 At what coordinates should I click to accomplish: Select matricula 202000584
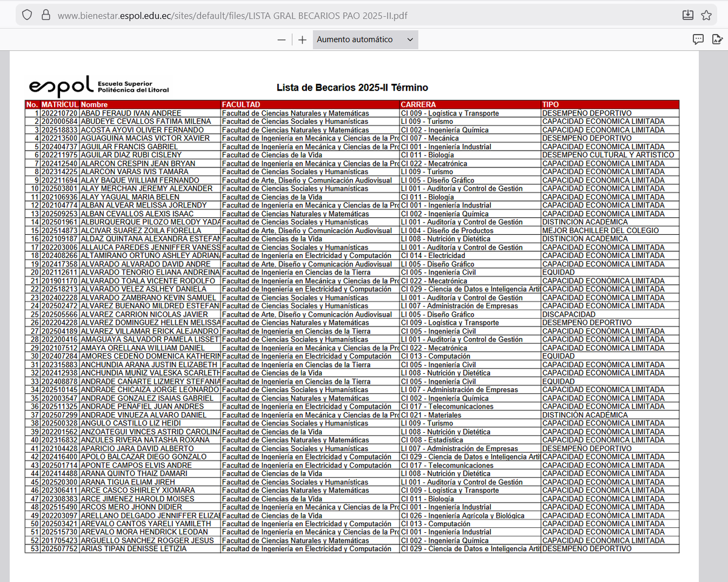(x=59, y=122)
